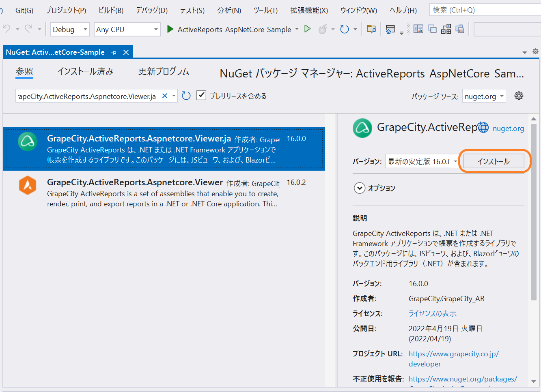Open the Hot Reload options dropdown arrow

[333, 29]
